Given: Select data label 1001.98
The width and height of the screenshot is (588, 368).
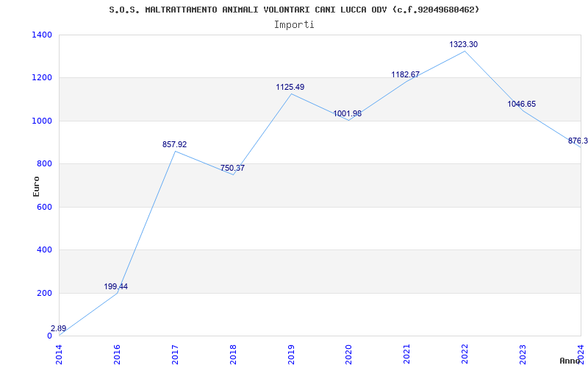Looking at the screenshot, I should pyautogui.click(x=348, y=114).
